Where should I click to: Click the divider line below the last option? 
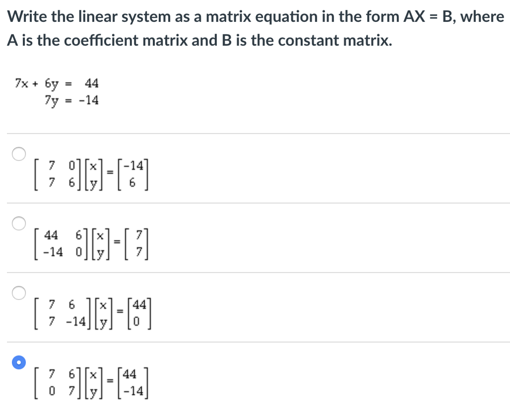[x=255, y=419]
